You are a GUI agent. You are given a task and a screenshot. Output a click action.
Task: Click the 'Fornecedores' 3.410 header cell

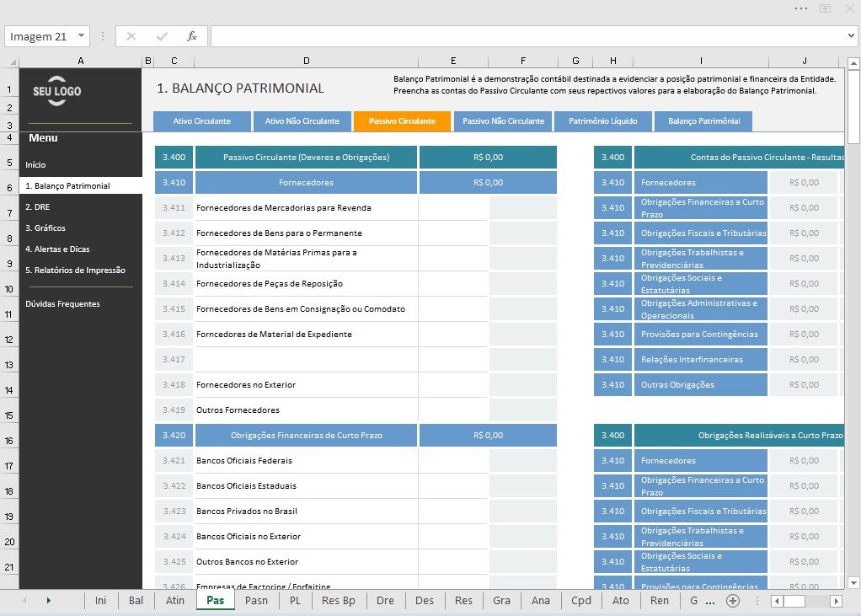coord(306,182)
